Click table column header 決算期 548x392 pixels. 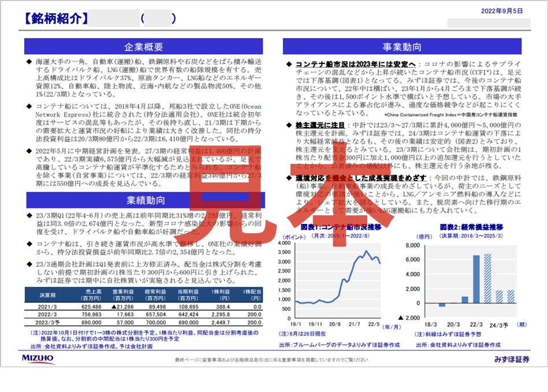(x=47, y=295)
